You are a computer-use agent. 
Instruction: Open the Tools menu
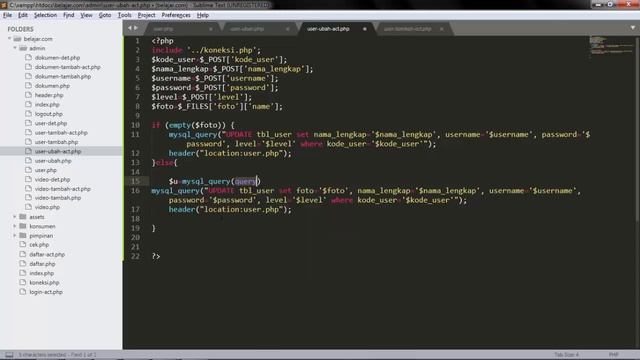tap(124, 15)
